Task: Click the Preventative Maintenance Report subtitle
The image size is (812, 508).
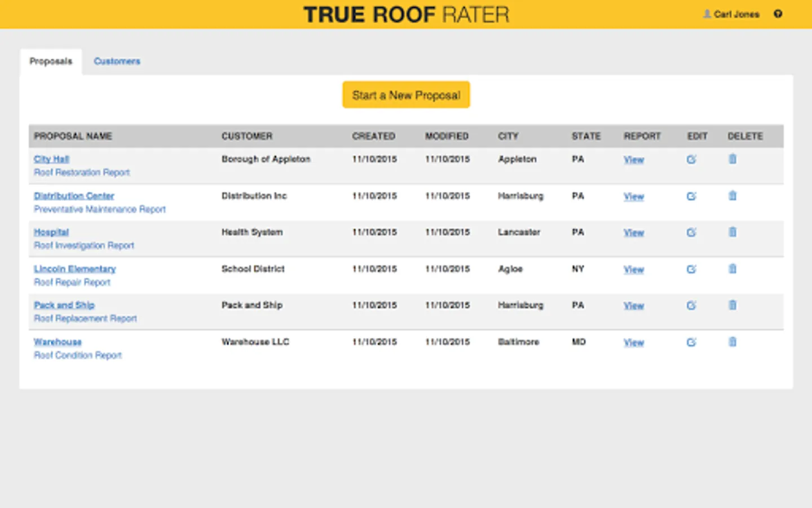Action: [100, 209]
